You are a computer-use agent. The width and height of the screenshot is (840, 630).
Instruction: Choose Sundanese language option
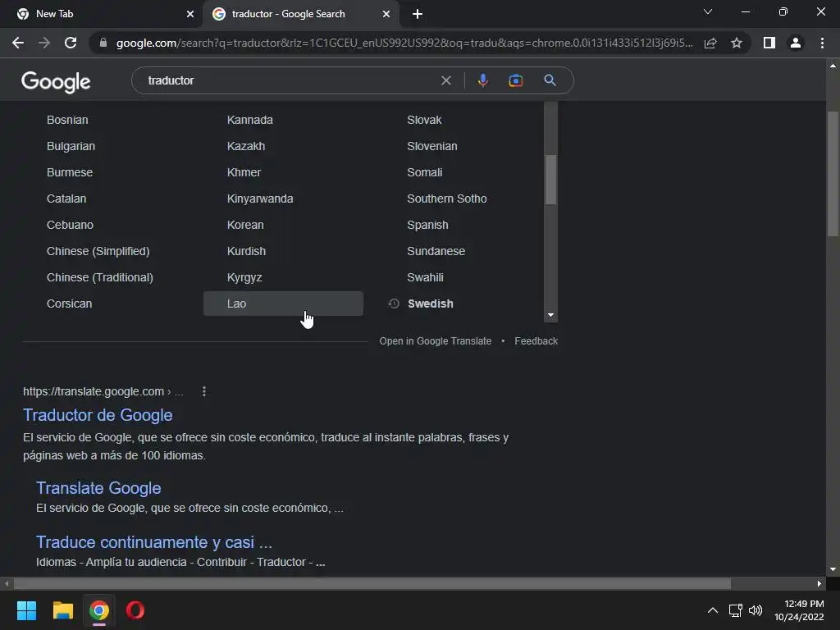(x=436, y=251)
